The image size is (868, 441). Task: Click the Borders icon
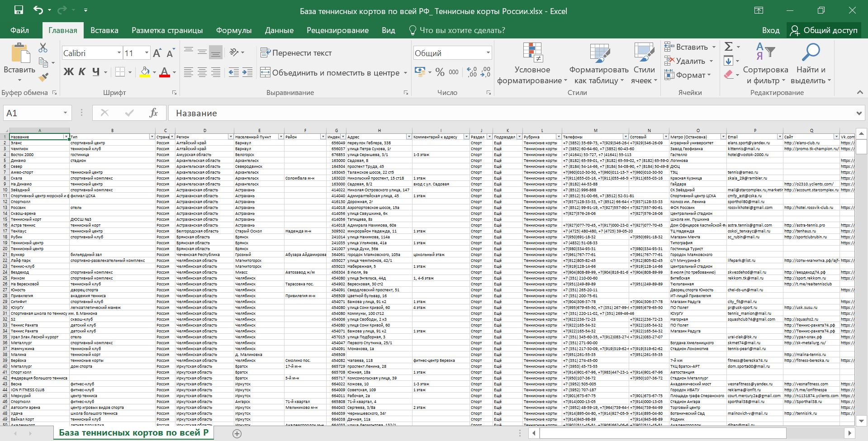(x=120, y=72)
